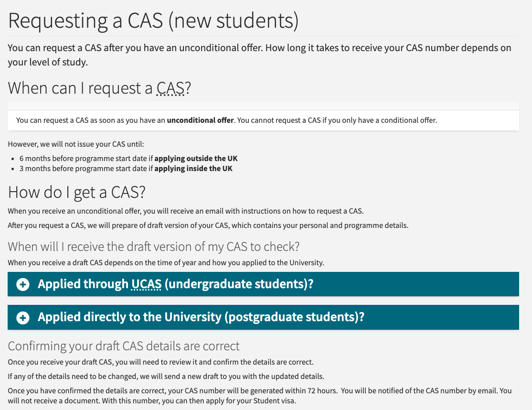The image size is (532, 410).
Task: Click the "3 months before programme start date" bullet
Action: (86, 169)
